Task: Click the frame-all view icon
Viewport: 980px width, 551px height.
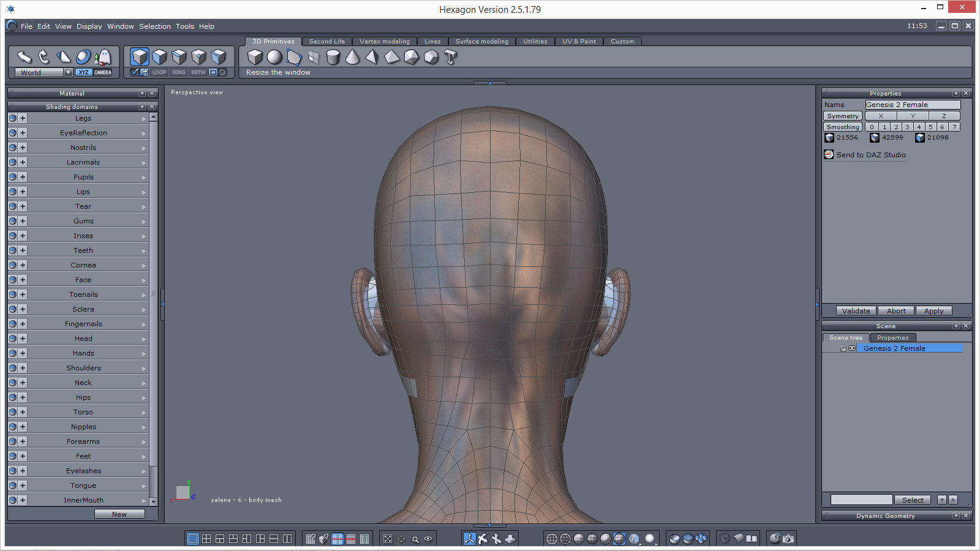Action: tap(388, 539)
